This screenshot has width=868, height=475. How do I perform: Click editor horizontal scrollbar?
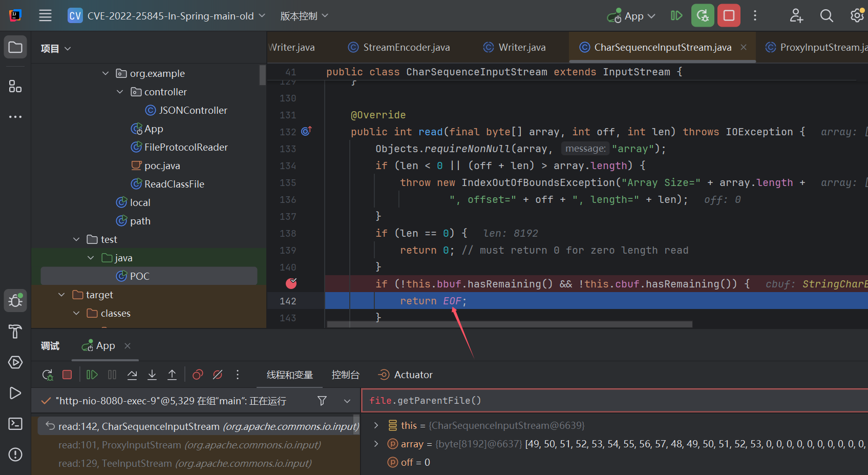[x=510, y=324]
